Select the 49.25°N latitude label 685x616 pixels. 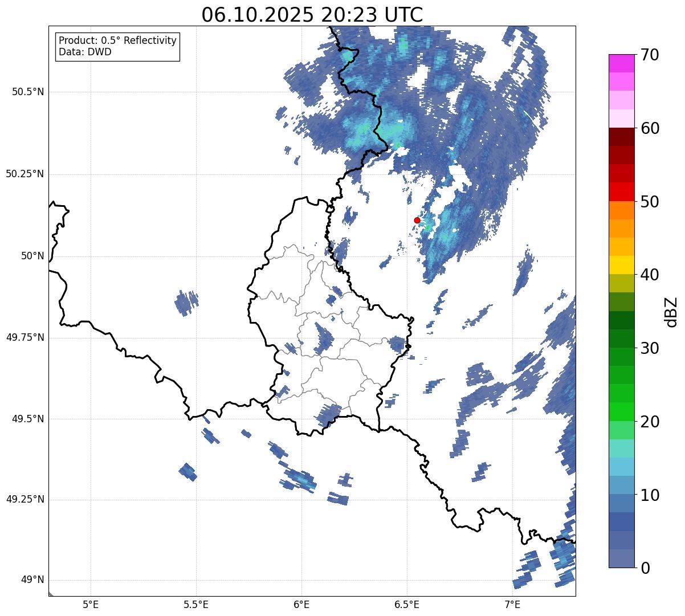point(25,499)
